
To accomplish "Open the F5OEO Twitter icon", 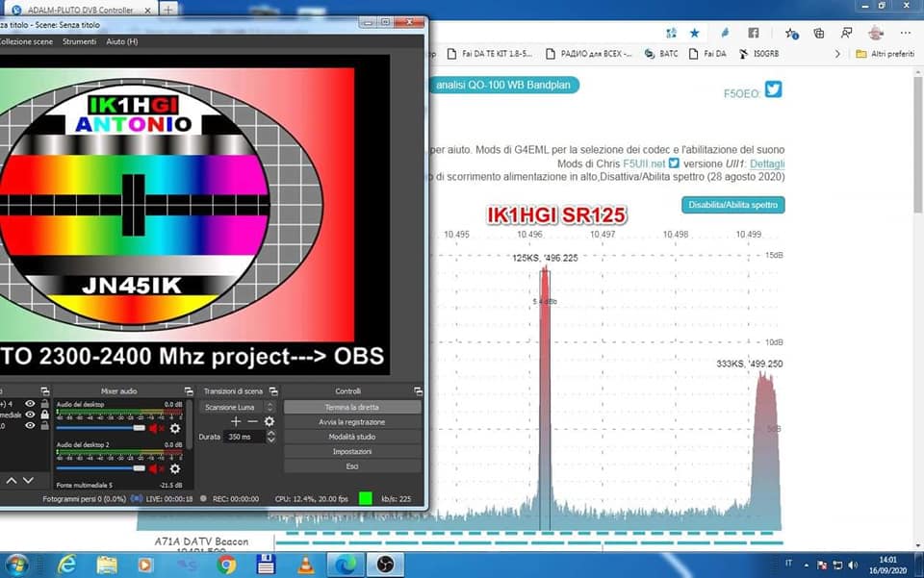I will [773, 89].
